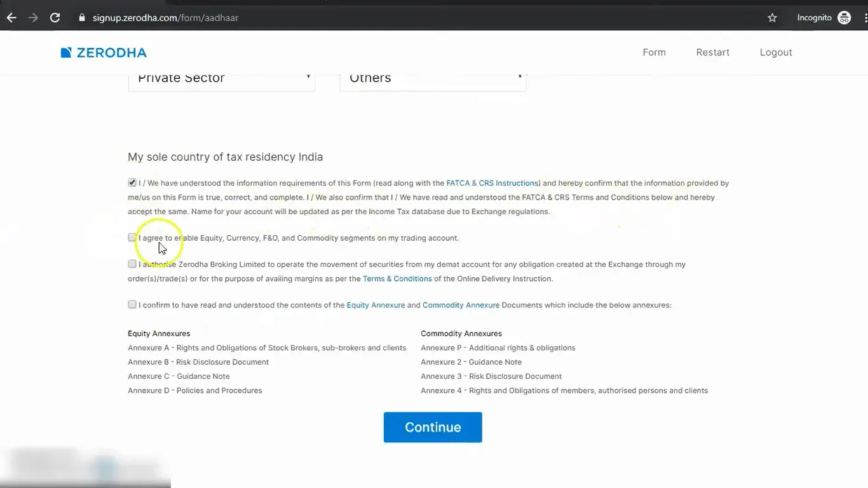
Task: Open the Terms & Conditions link
Action: [x=397, y=279]
